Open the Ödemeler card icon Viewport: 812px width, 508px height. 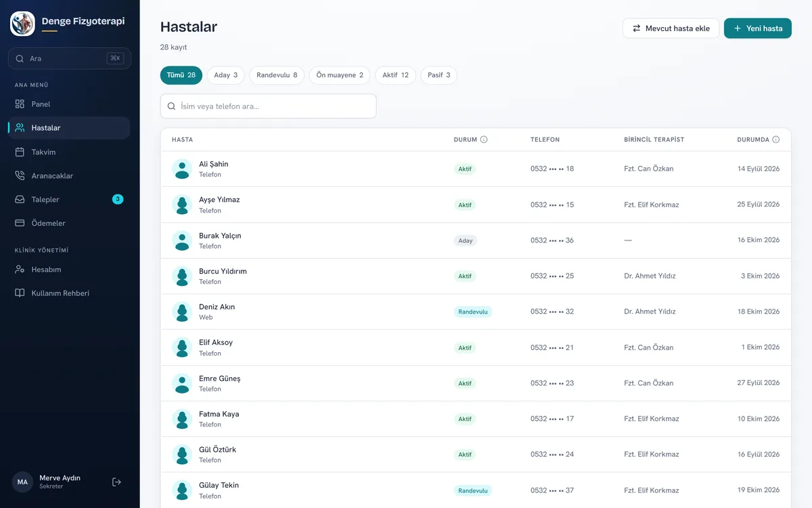pos(20,224)
